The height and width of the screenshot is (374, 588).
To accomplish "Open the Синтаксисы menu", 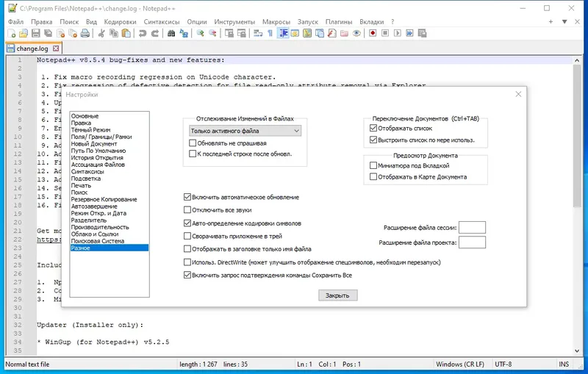I will (162, 22).
